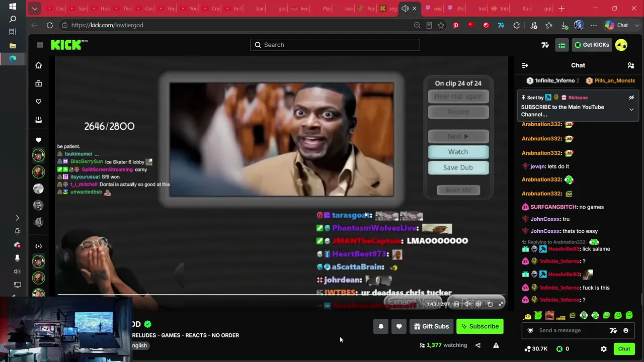Open Windows taskbar search

(x=13, y=19)
